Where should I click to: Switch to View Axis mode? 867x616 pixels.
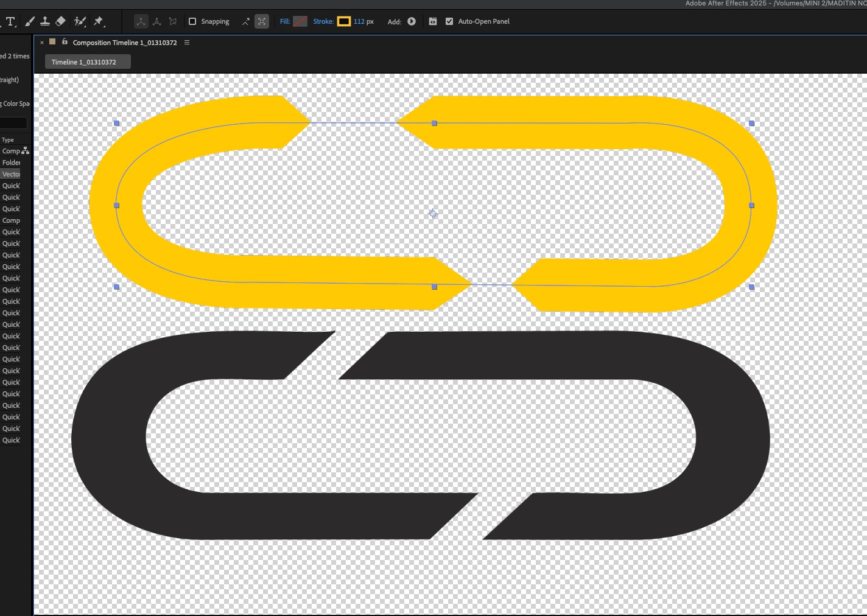(173, 21)
